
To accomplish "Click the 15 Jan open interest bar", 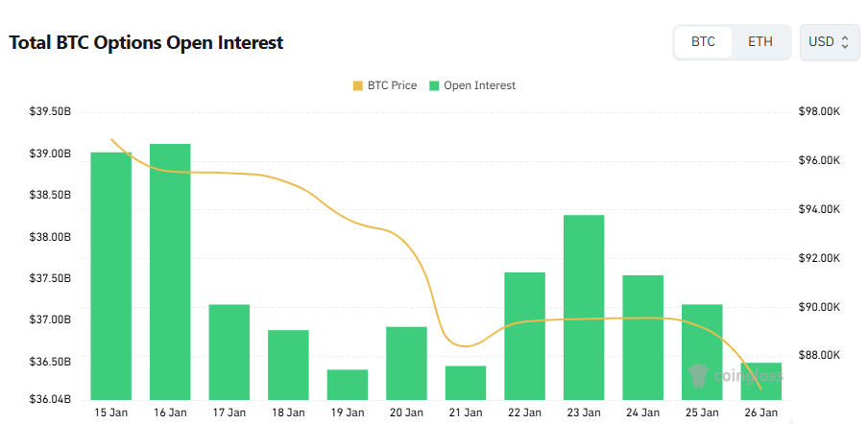I will pos(111,276).
